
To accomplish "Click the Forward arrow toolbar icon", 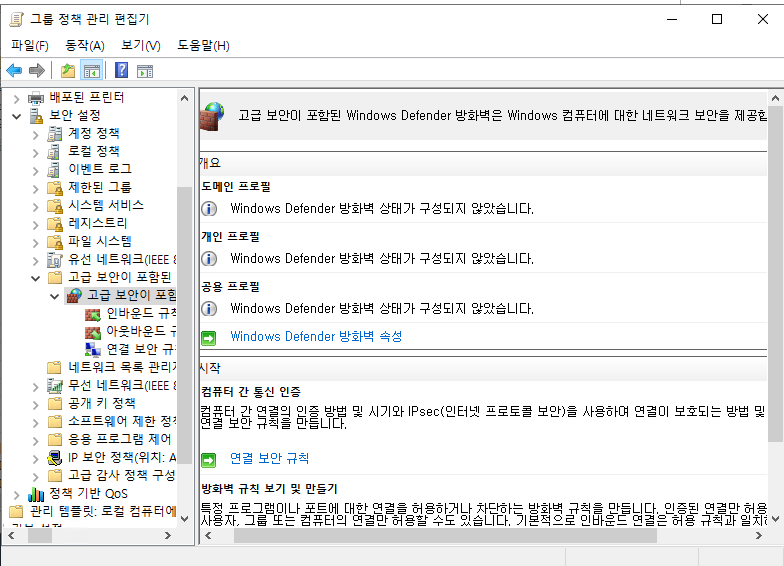I will pos(36,70).
